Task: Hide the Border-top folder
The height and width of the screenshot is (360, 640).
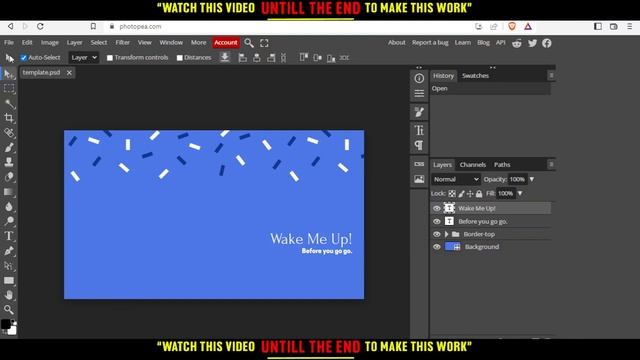Action: tap(437, 234)
